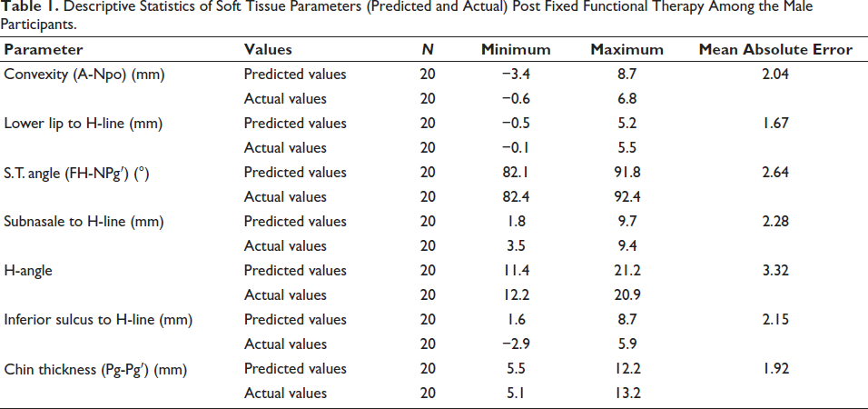Click the Chin thickness (Pg-Pg') label
868x409 pixels.
95,368
